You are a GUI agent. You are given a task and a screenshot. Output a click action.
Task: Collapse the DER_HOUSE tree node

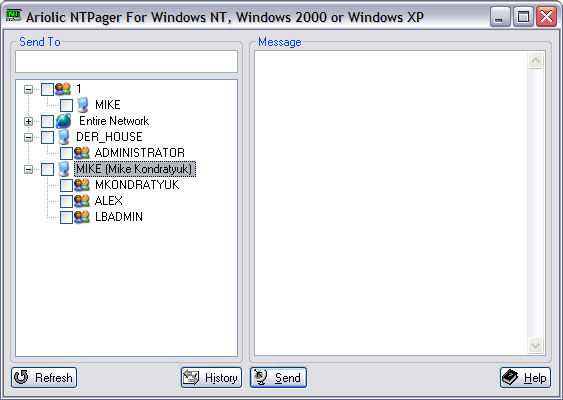coord(28,137)
